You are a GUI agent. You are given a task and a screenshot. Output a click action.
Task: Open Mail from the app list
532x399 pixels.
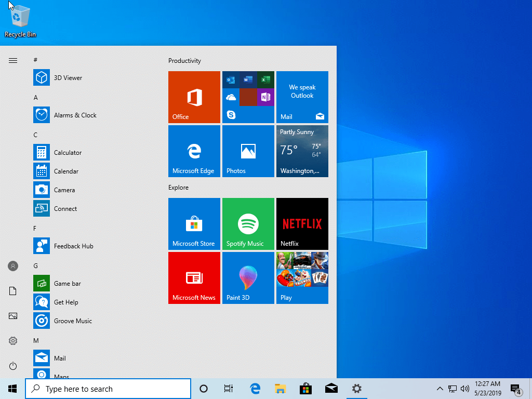[x=91, y=358]
